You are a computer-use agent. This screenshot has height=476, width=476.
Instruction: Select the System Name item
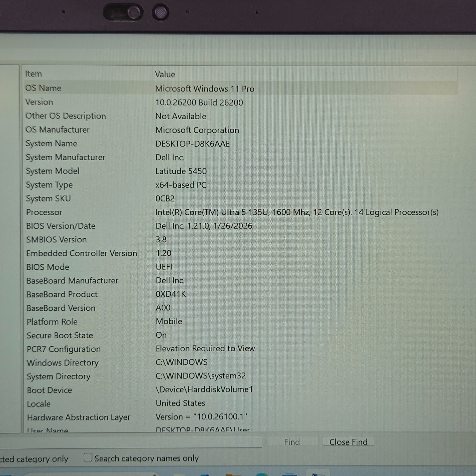coord(51,143)
